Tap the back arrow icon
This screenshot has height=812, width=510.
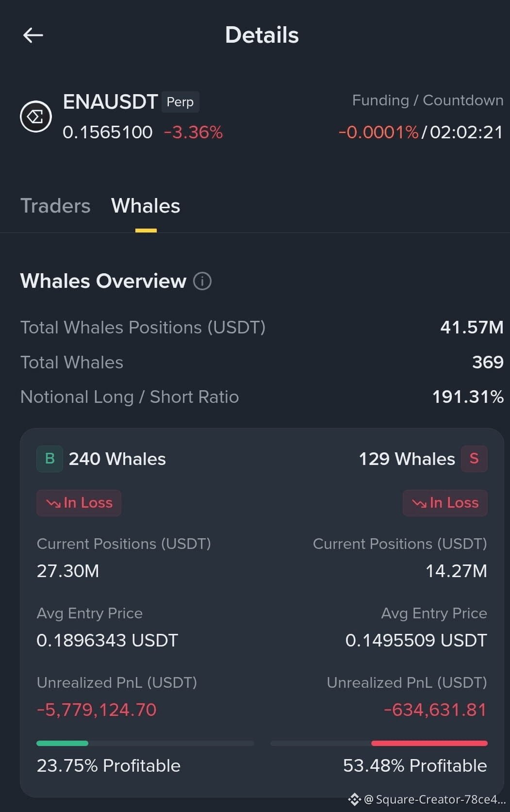(x=33, y=35)
